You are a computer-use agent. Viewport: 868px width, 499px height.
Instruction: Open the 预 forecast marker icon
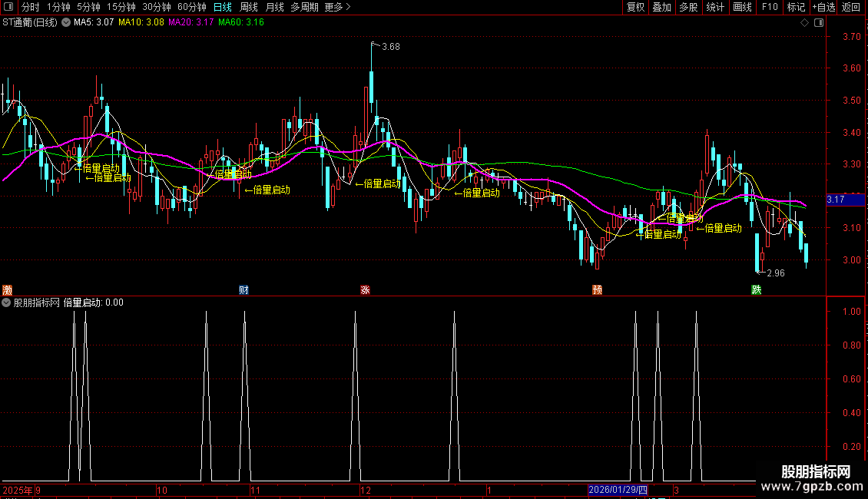pyautogui.click(x=598, y=290)
